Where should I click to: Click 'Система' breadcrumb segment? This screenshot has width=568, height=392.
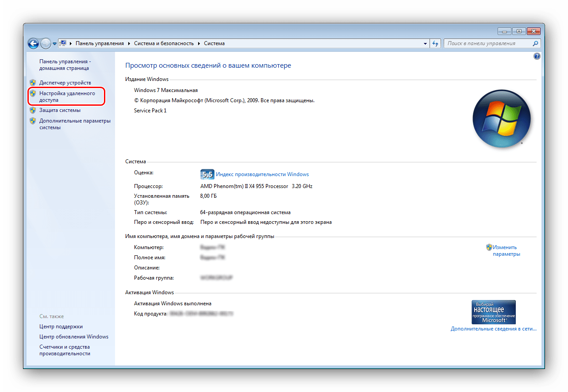click(x=214, y=43)
